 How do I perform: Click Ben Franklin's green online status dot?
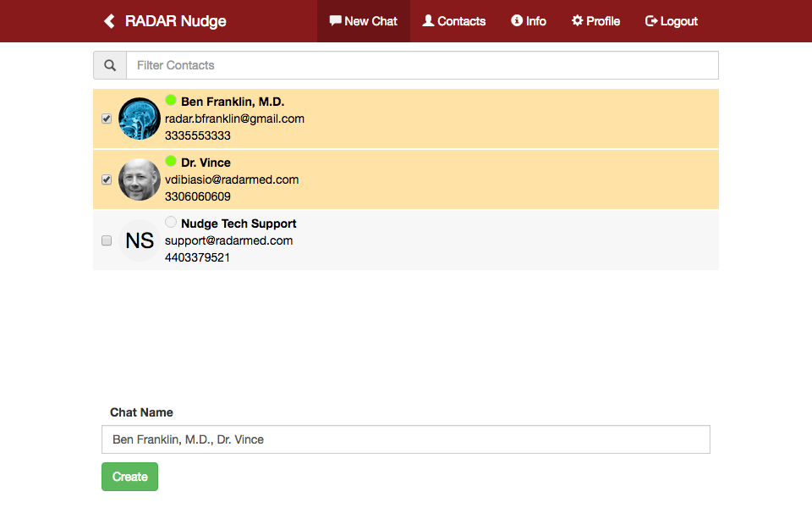click(171, 100)
